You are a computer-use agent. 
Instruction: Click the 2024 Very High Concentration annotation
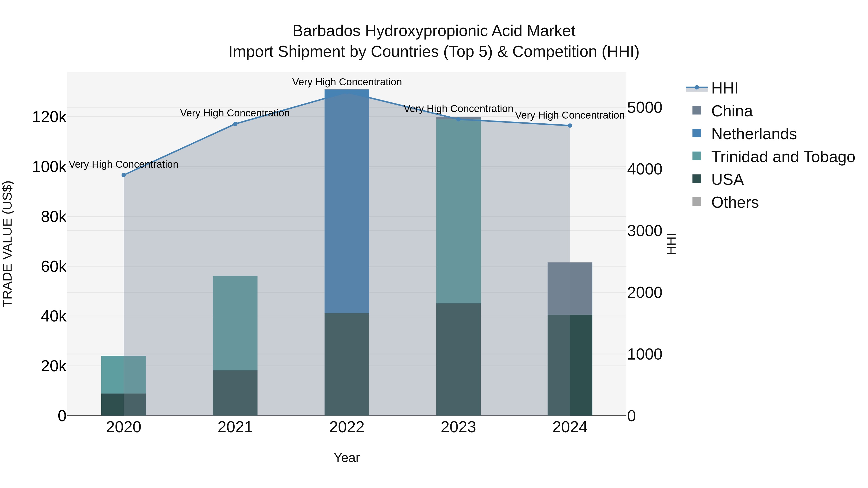(x=570, y=115)
